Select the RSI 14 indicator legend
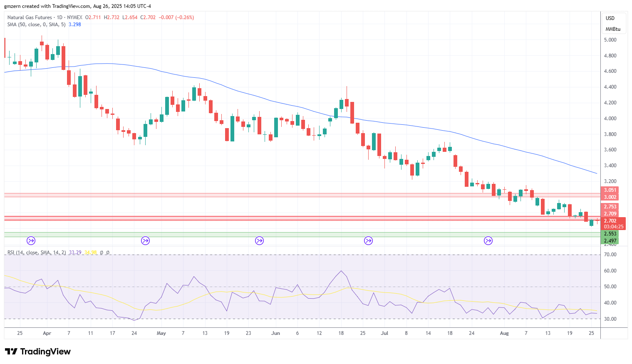 pos(37,253)
